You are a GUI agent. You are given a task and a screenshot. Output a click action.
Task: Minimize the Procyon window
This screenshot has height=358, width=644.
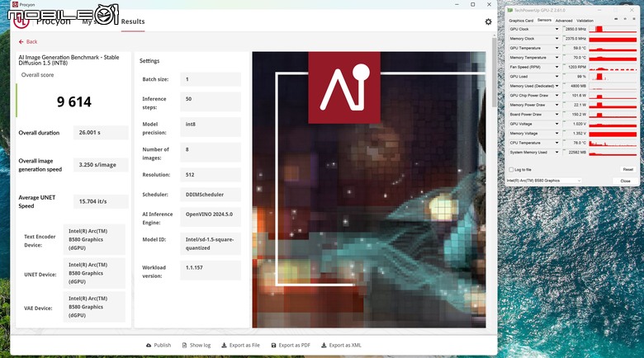[x=457, y=4]
